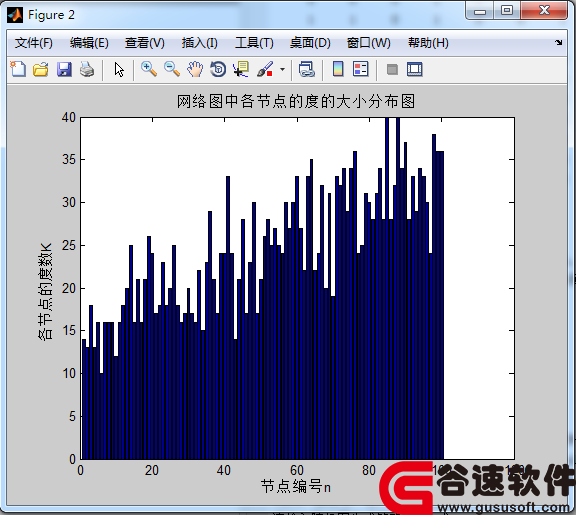This screenshot has width=576, height=515.
Task: Open the 查看(V) menu
Action: [x=145, y=43]
